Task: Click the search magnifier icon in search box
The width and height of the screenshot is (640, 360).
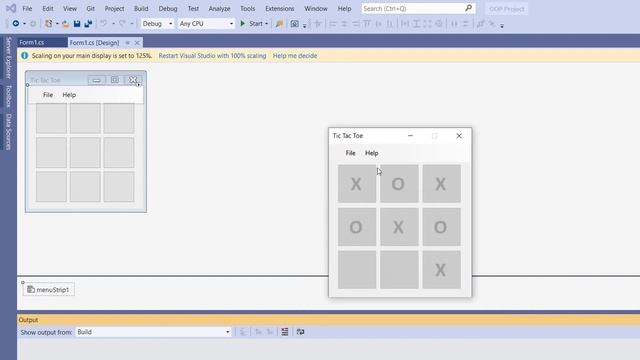Action: 469,8
